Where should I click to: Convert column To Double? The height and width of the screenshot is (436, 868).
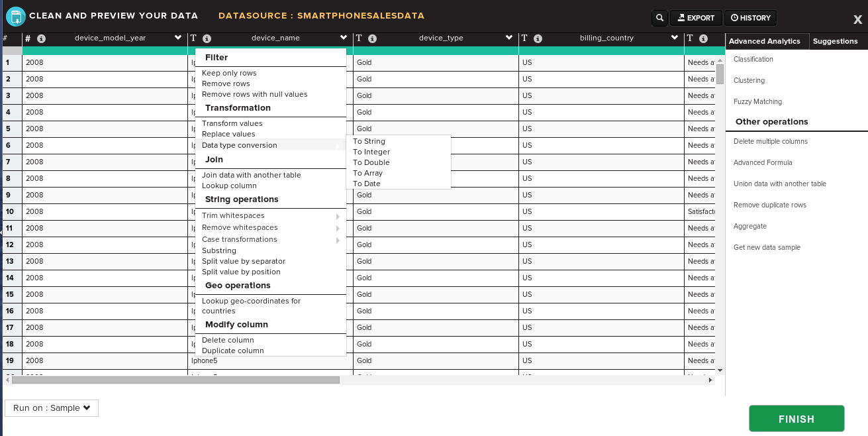coord(371,162)
